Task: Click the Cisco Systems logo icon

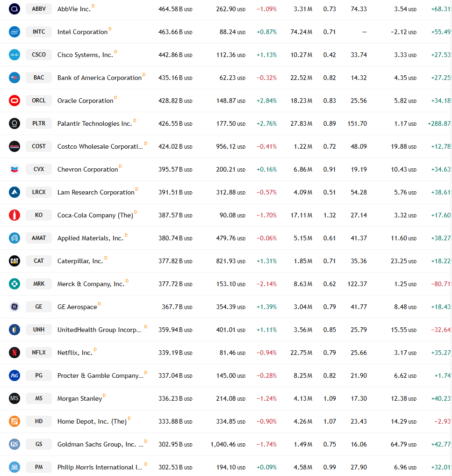Action: 14,55
